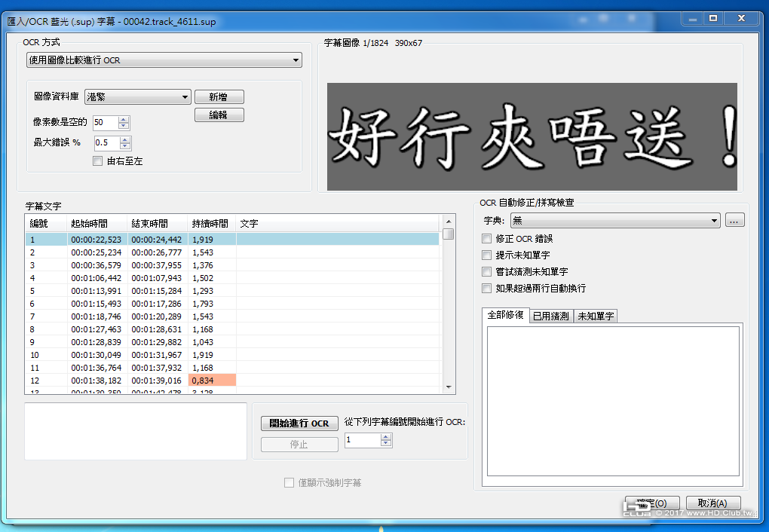Check 嘗試猜測未知單字
The image size is (769, 532).
click(x=486, y=272)
